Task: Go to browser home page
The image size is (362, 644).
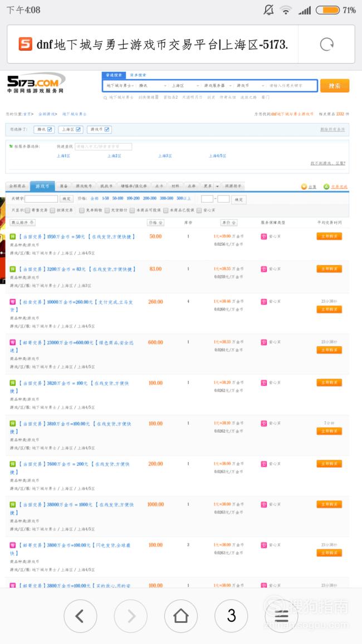Action: [x=181, y=616]
